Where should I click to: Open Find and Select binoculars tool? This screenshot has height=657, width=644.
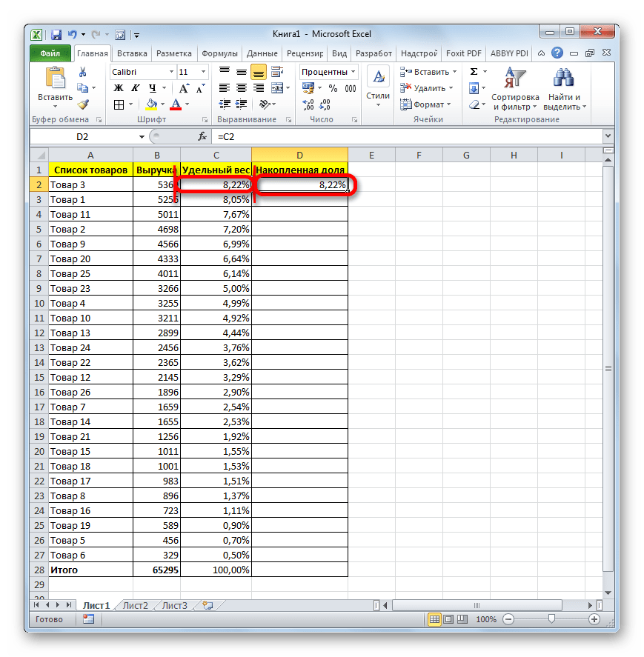564,88
